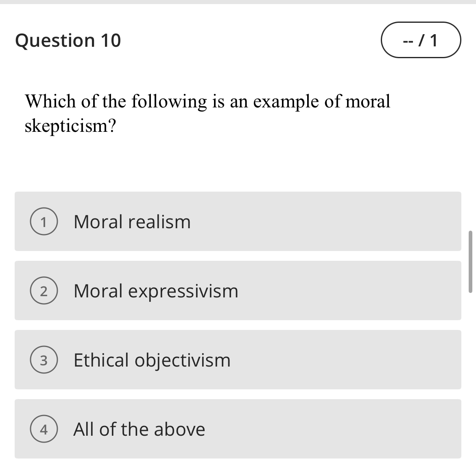Click the Question 10 heading

click(68, 40)
